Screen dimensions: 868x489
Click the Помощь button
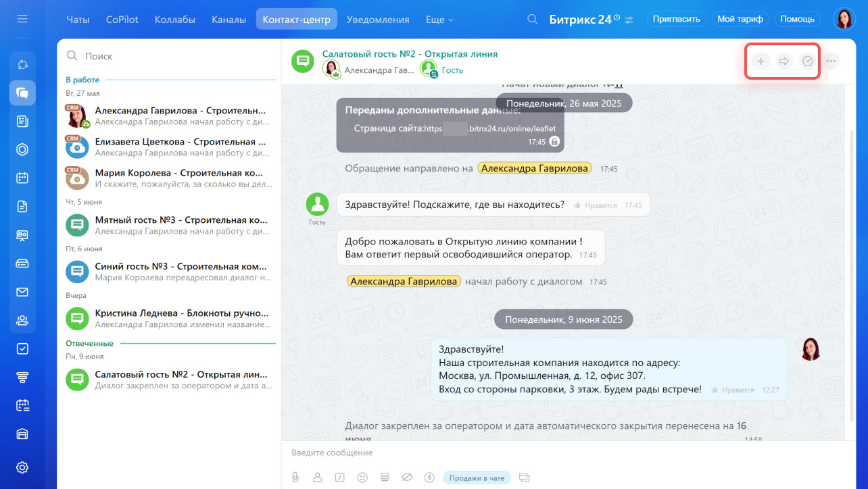(798, 19)
